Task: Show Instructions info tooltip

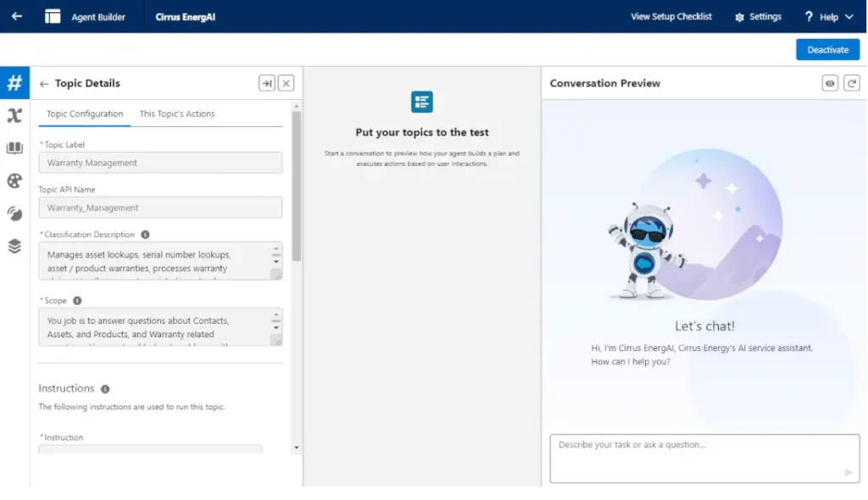Action: 105,389
